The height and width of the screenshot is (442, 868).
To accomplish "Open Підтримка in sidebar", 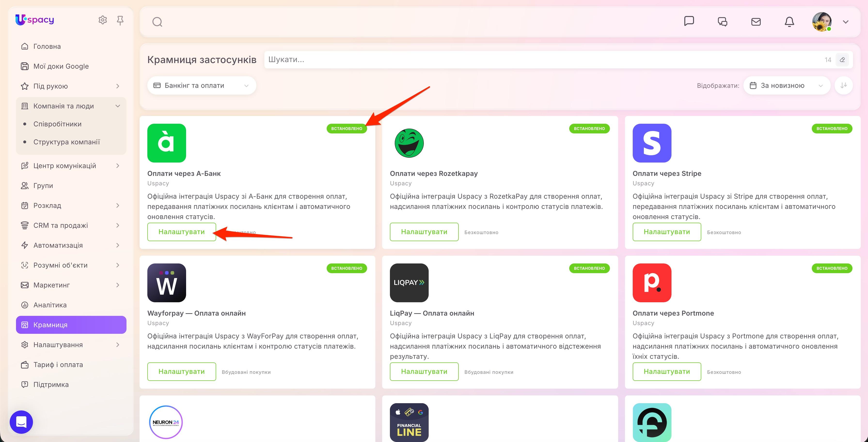I will coord(71,385).
